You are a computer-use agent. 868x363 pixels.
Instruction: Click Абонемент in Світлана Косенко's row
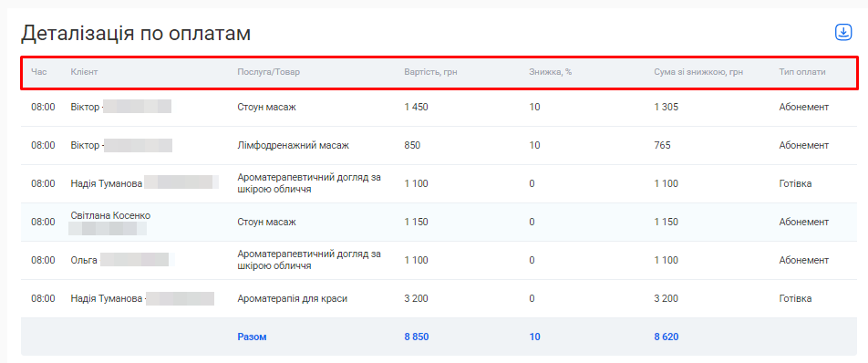point(804,222)
